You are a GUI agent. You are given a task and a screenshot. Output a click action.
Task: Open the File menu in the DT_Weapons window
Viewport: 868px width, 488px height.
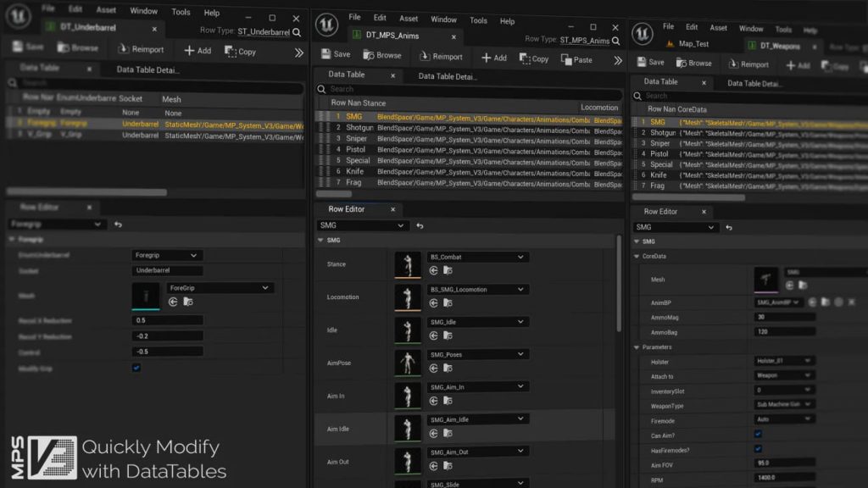[x=668, y=26]
